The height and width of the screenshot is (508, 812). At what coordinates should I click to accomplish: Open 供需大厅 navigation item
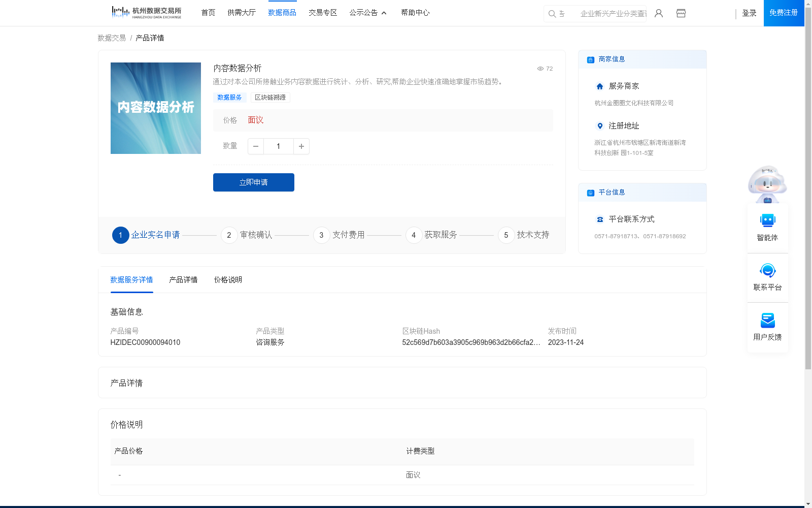click(x=242, y=13)
